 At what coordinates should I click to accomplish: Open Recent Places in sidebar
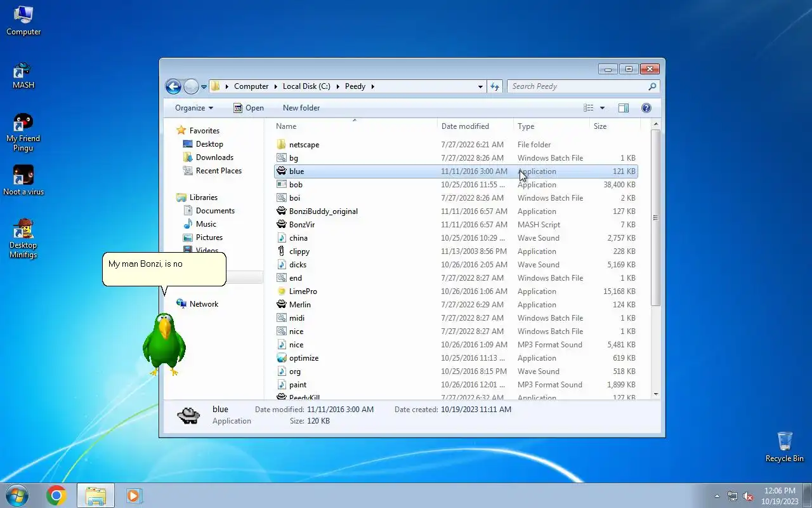[x=213, y=171]
